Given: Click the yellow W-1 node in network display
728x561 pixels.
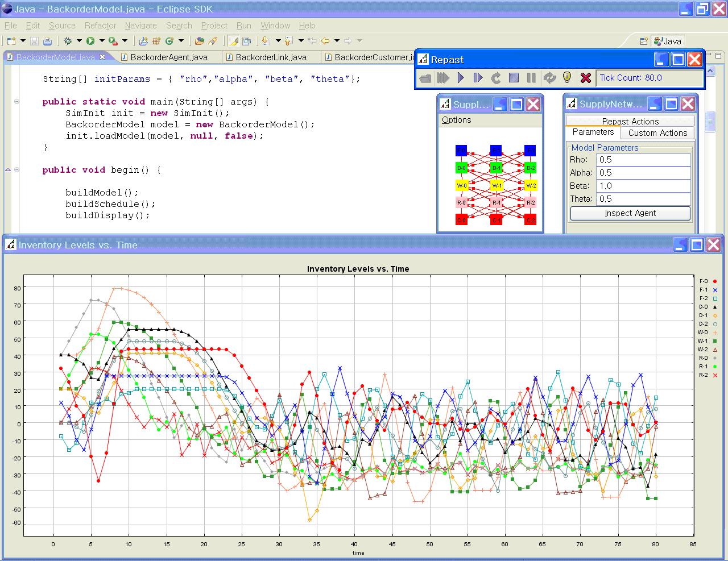Looking at the screenshot, I should coord(497,185).
